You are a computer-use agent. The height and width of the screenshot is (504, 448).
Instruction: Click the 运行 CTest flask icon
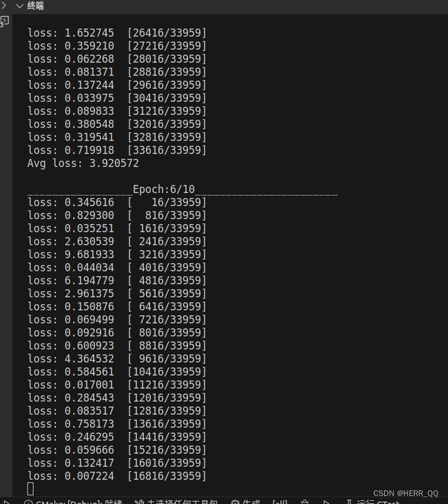click(x=349, y=502)
